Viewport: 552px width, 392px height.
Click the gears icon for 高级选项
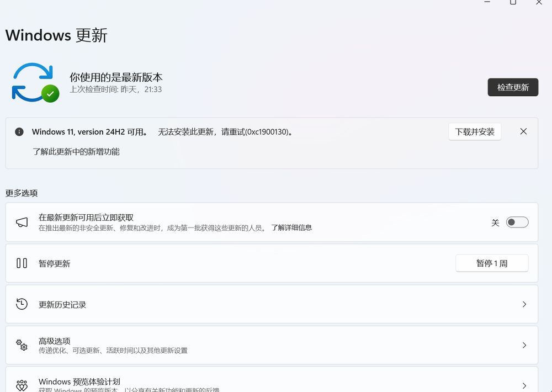tap(22, 345)
